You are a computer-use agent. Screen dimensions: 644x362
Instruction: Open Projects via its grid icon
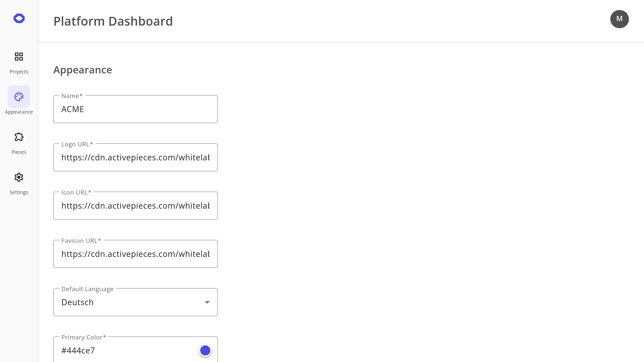coord(19,57)
